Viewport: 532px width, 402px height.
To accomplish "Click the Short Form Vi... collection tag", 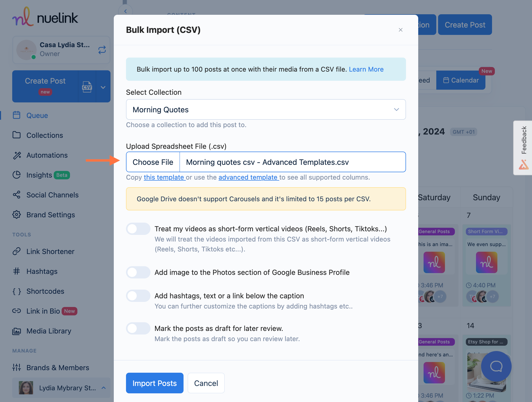I will (486, 231).
